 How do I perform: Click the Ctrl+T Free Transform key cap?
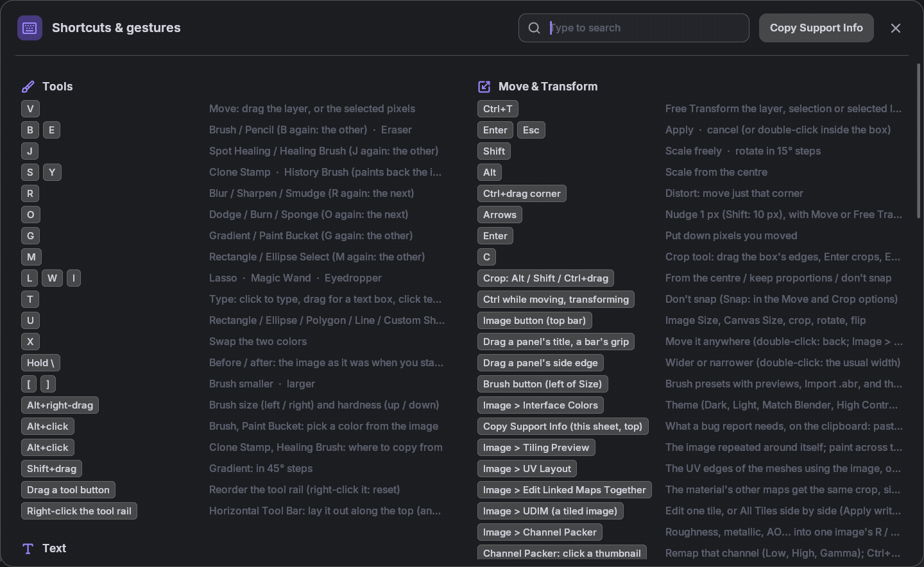click(x=498, y=109)
